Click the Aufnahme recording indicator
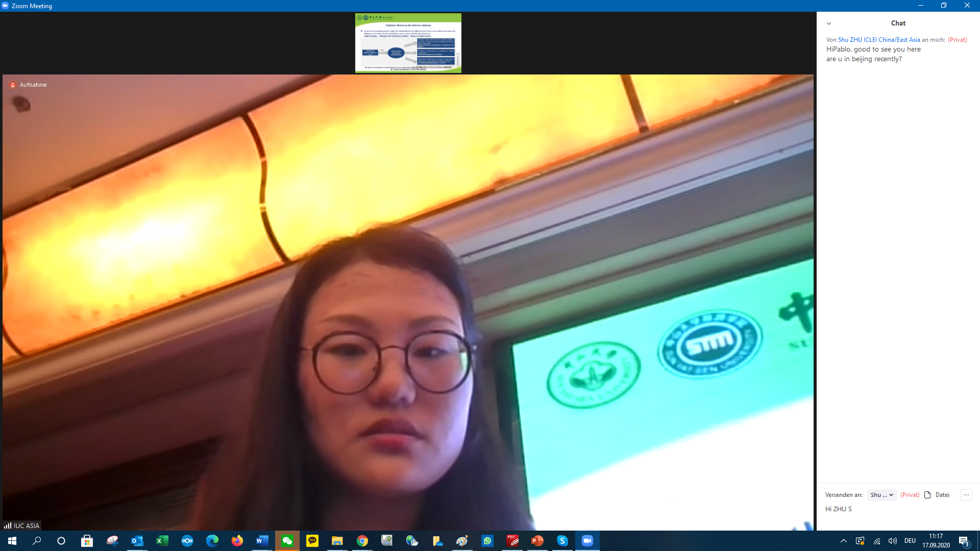 pos(29,85)
